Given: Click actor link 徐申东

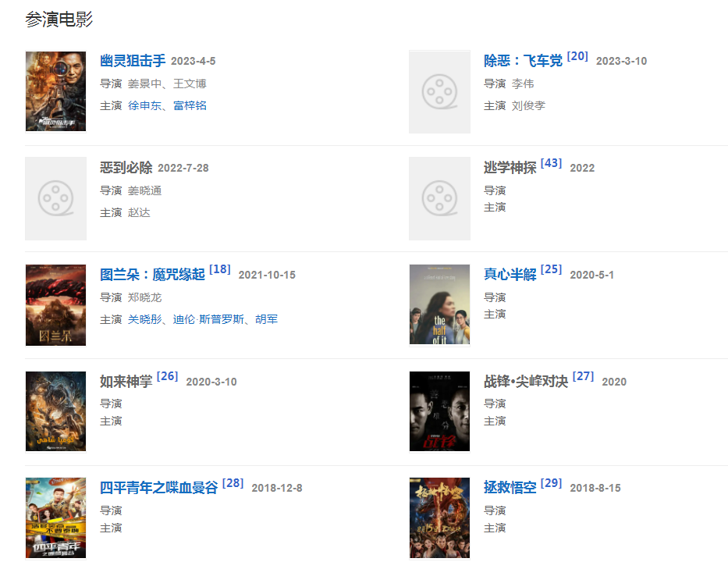Looking at the screenshot, I should (144, 105).
